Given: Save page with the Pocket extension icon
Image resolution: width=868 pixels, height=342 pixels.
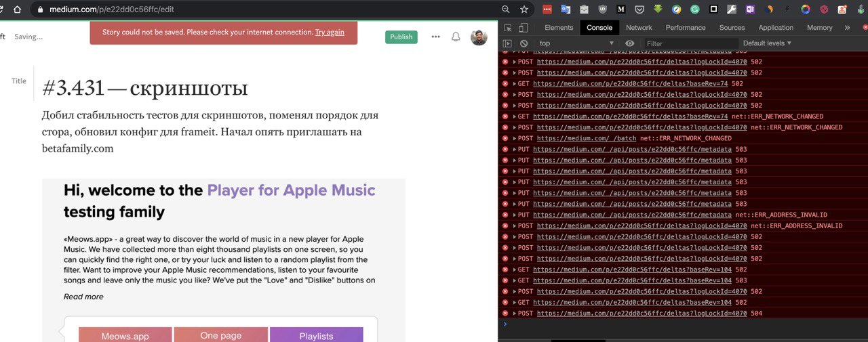Looking at the screenshot, I should click(x=639, y=9).
